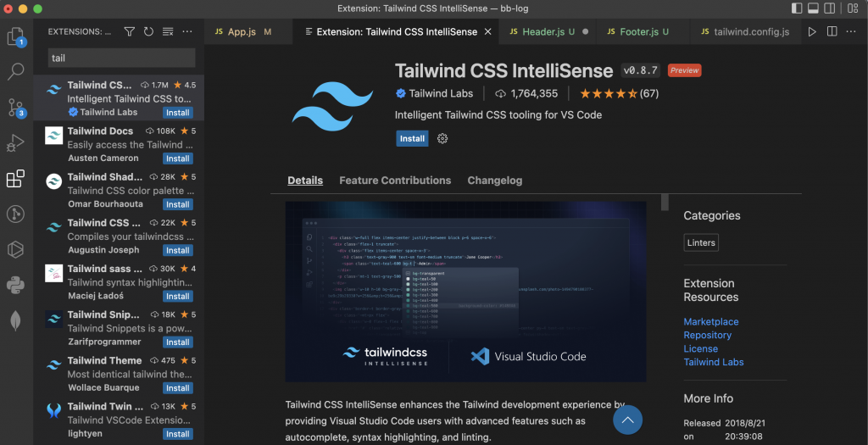
Task: Customize layout icon in title bar
Action: [x=853, y=8]
